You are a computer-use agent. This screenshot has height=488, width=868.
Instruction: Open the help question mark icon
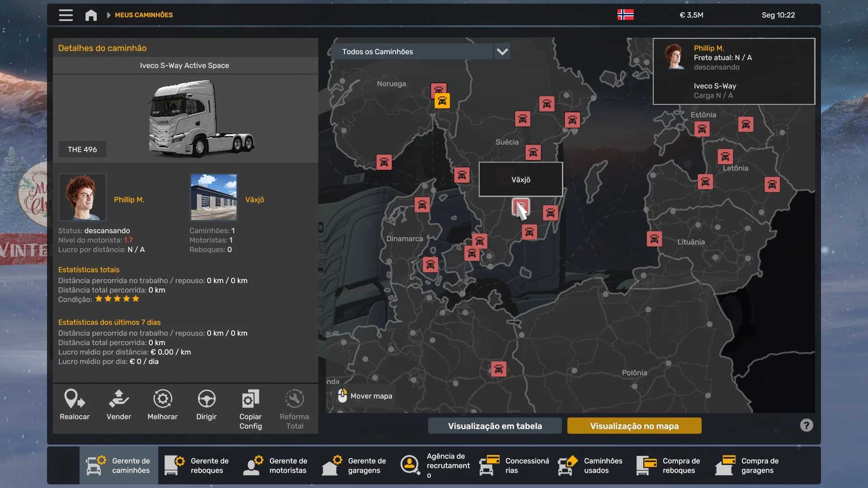coord(806,425)
